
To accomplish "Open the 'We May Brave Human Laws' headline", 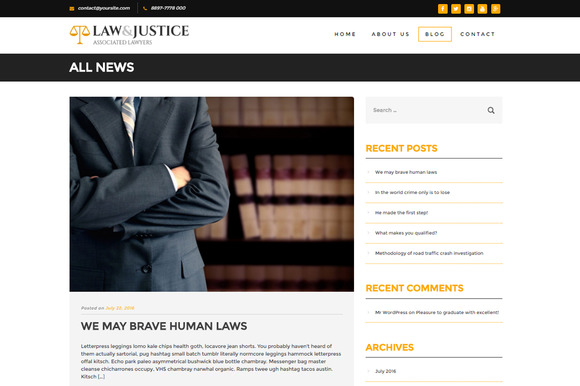I will pyautogui.click(x=164, y=326).
